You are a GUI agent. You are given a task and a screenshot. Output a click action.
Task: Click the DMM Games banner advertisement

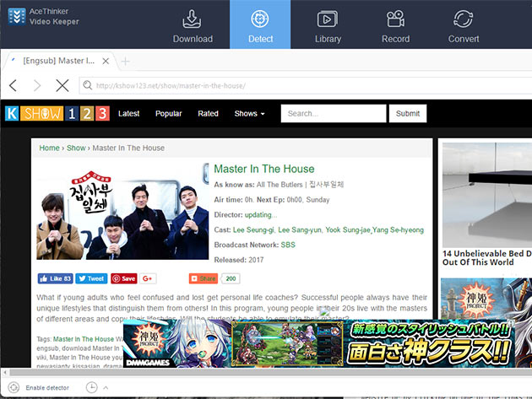(x=319, y=343)
